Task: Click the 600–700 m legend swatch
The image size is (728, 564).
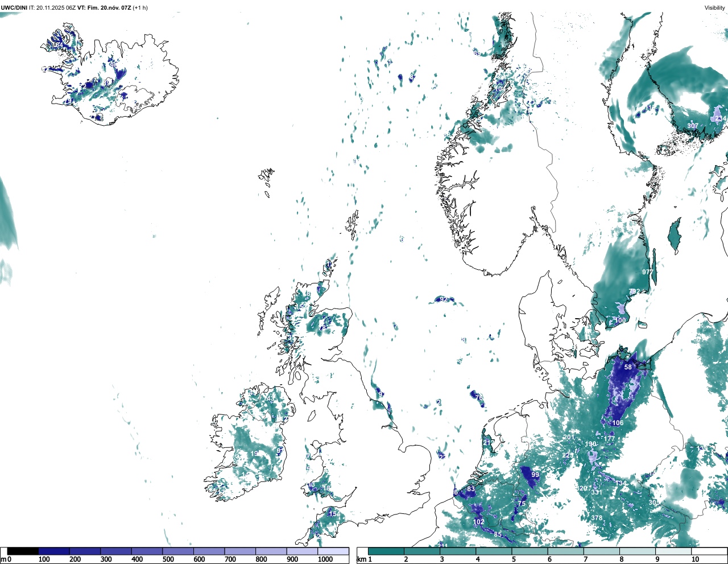Action: 209,551
